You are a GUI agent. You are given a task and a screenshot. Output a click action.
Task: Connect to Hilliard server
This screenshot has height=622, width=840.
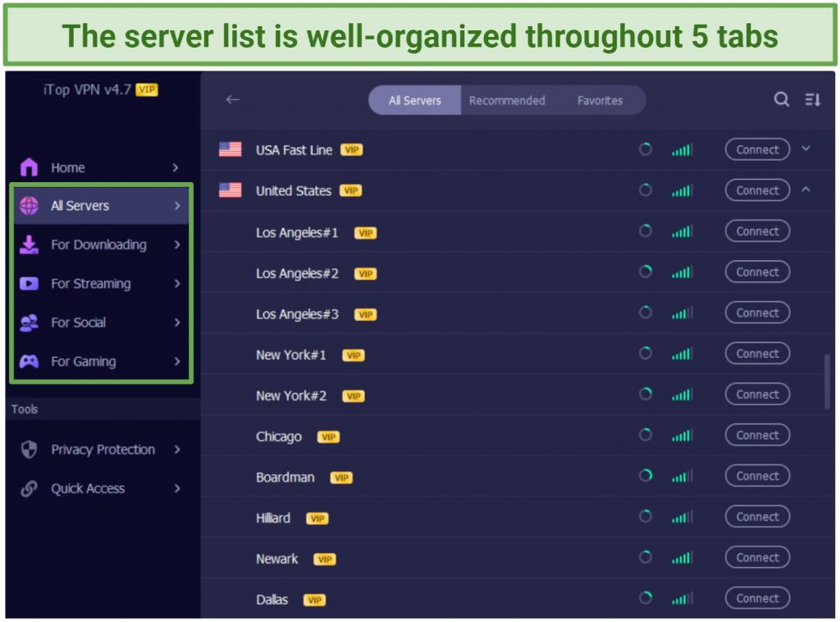[x=757, y=516]
